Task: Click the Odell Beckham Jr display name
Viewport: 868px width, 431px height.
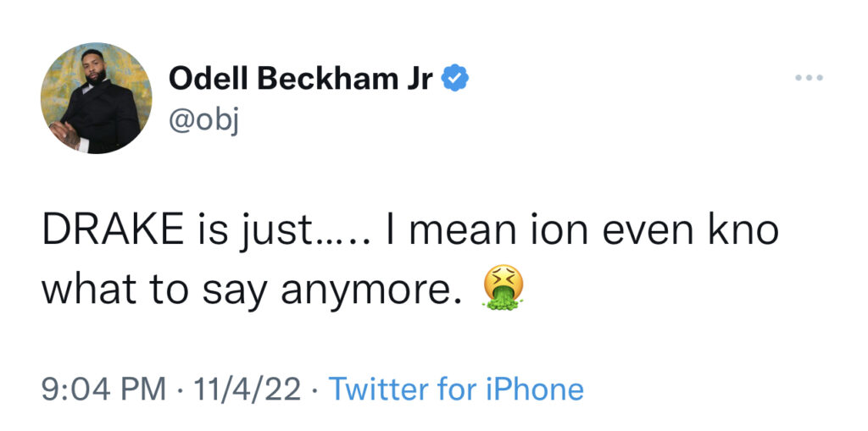Action: [x=301, y=79]
